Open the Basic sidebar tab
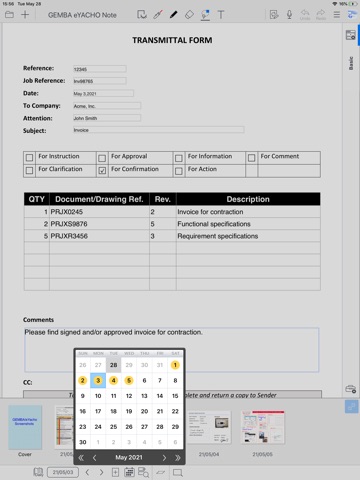Viewport: 360px width, 480px height. coord(351,63)
